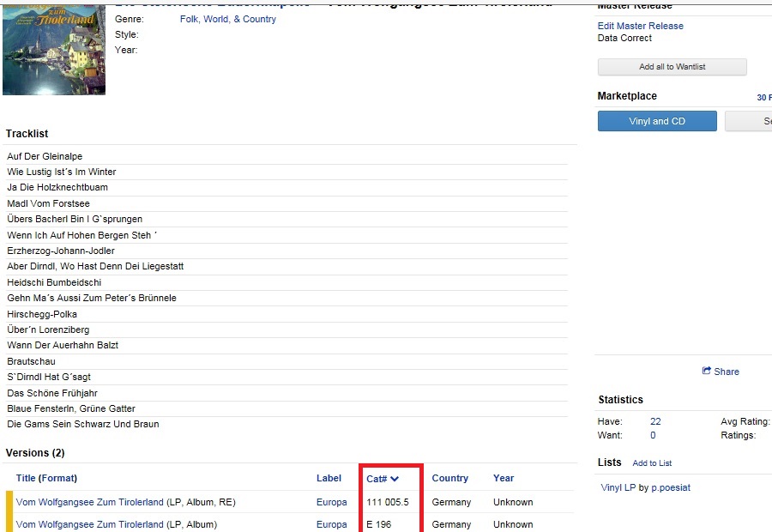Click the Statistics section heading
772x532 pixels.
620,400
